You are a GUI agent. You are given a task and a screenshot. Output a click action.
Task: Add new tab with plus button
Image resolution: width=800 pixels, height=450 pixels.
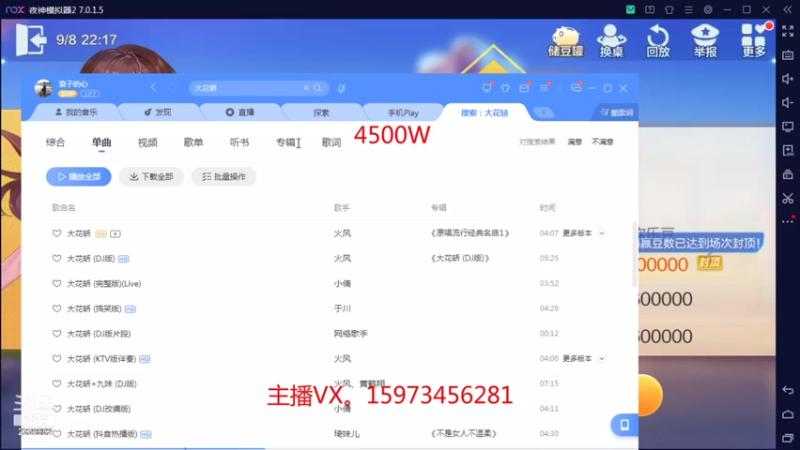543,112
